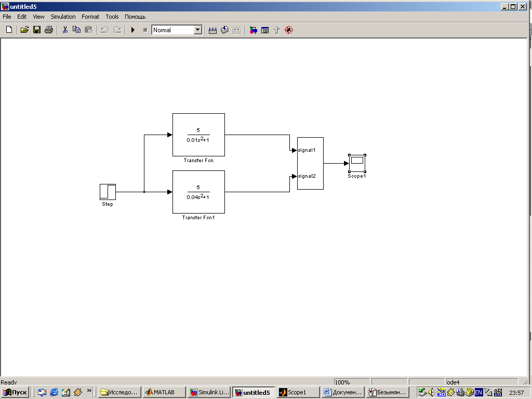
Task: Open the Tools menu
Action: click(112, 17)
